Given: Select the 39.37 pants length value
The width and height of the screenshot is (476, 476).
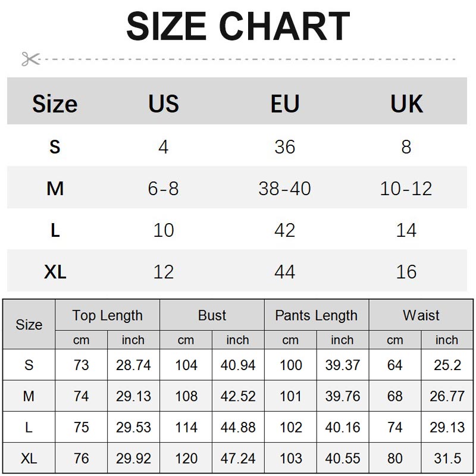Looking at the screenshot, I should (342, 365).
